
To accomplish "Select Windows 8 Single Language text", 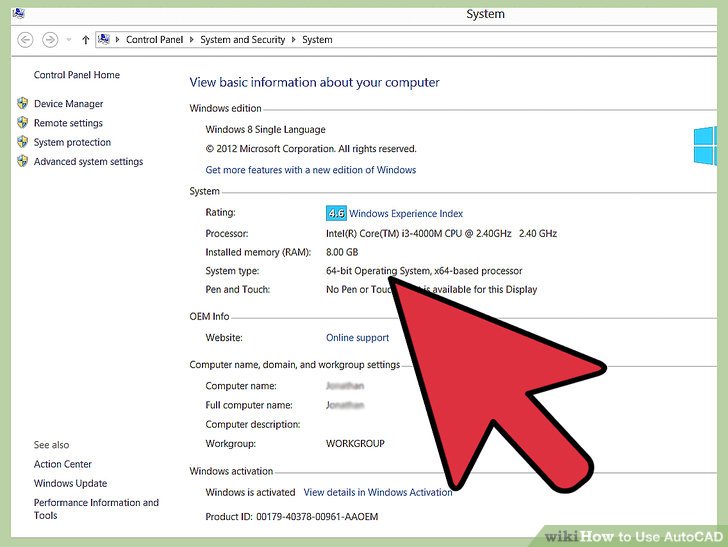I will (x=265, y=130).
